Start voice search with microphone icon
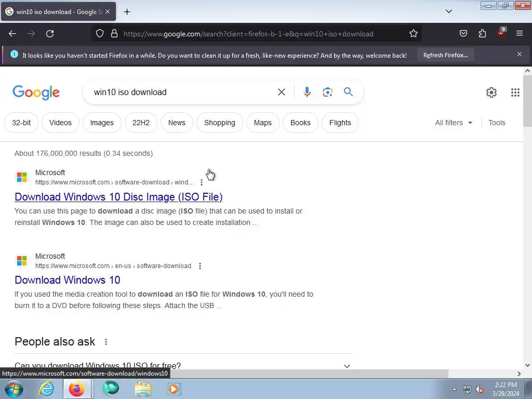 307,92
